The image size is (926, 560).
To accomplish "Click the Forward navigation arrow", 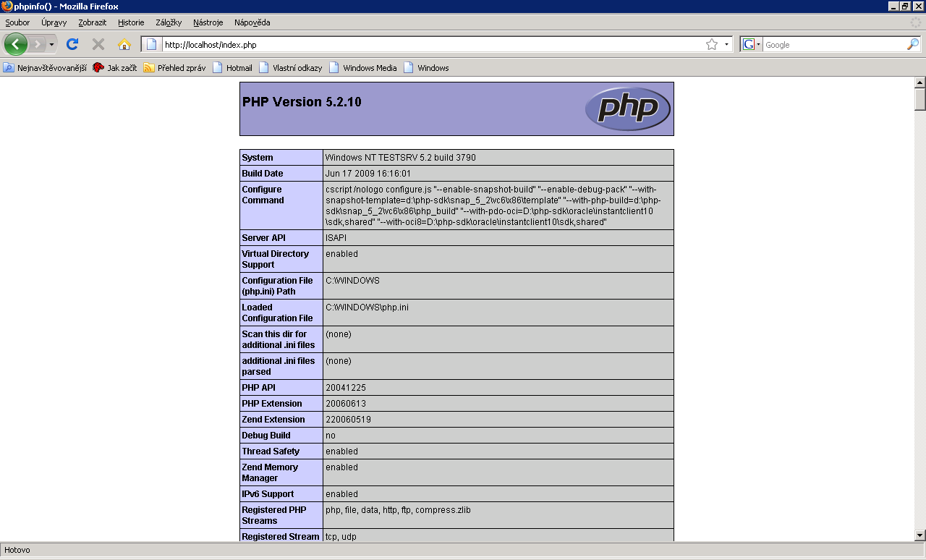I will [x=37, y=44].
